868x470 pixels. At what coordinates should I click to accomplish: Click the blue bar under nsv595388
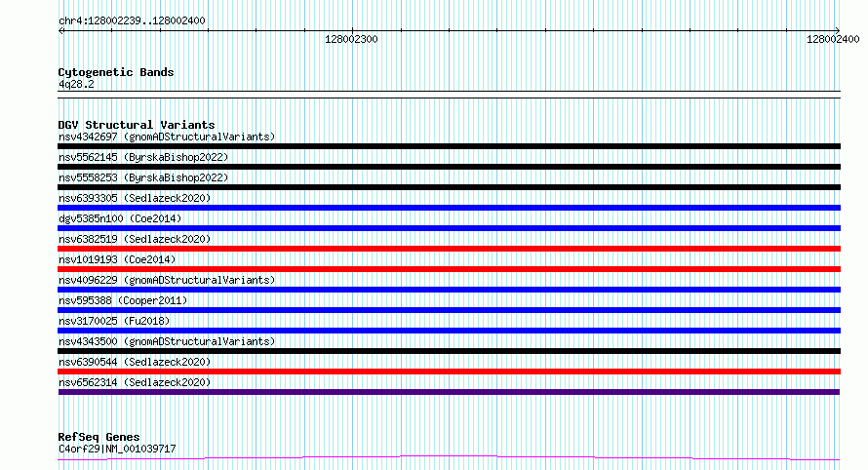coord(449,310)
